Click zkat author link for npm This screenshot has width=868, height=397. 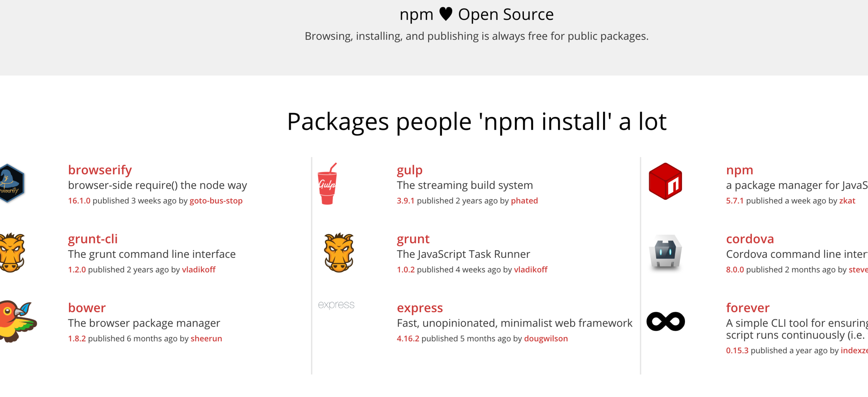pyautogui.click(x=847, y=201)
